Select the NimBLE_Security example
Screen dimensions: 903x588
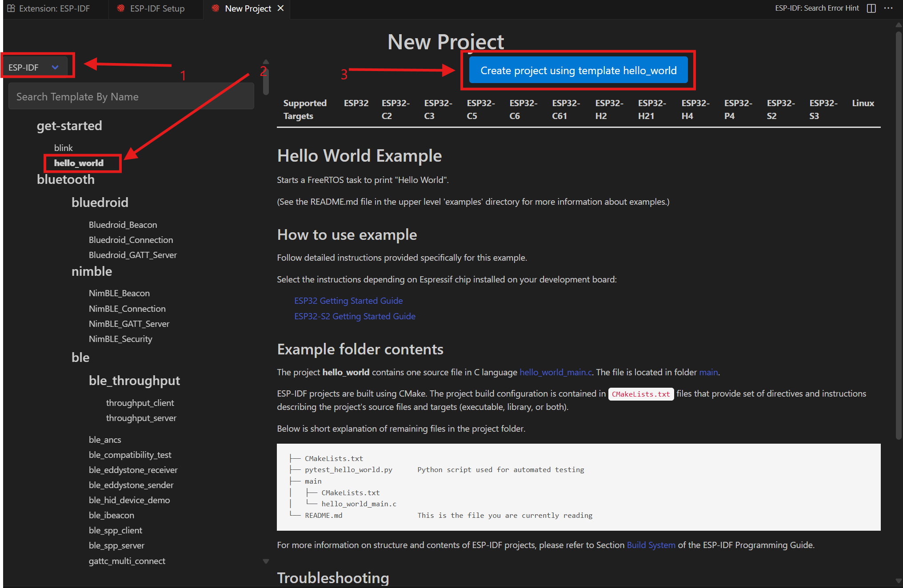[120, 339]
